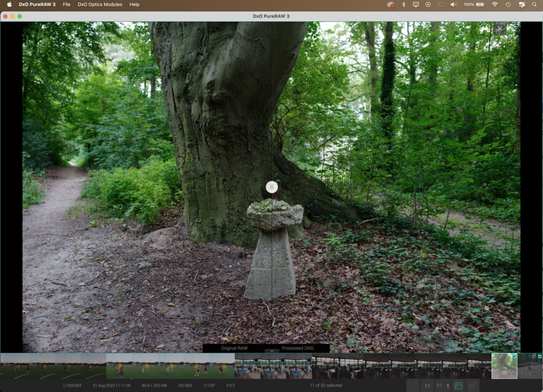The height and width of the screenshot is (392, 543).
Task: Select the fit-to-screen zoom icon
Action: 413,386
